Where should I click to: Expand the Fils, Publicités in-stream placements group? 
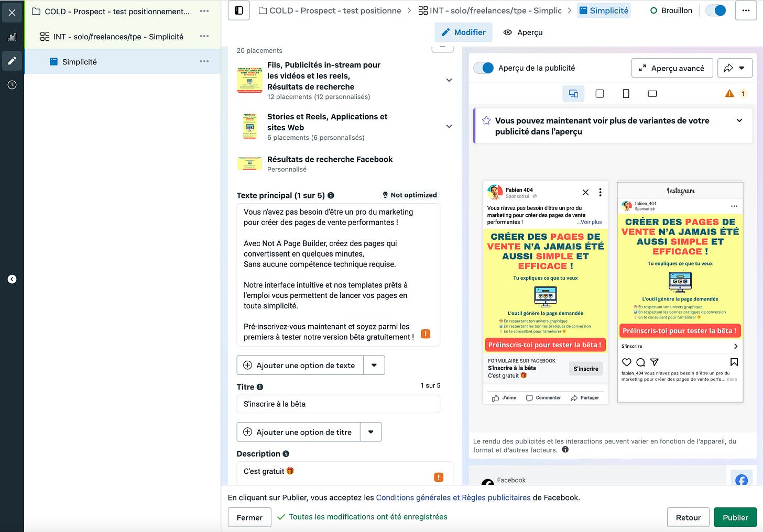(x=449, y=80)
